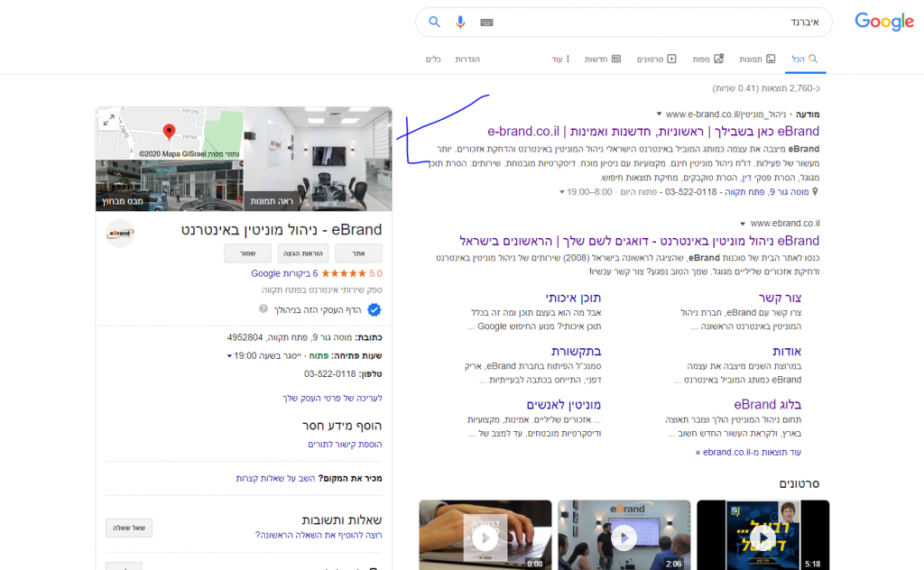Click 'השב על שאלות קצרות' link
Viewport: 924px width, 570px height.
click(276, 478)
